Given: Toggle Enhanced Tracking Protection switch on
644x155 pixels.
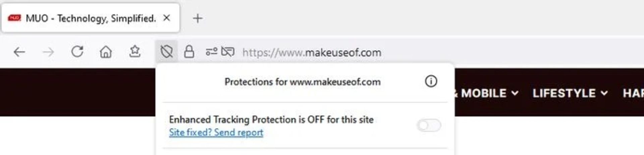Looking at the screenshot, I should click(429, 126).
